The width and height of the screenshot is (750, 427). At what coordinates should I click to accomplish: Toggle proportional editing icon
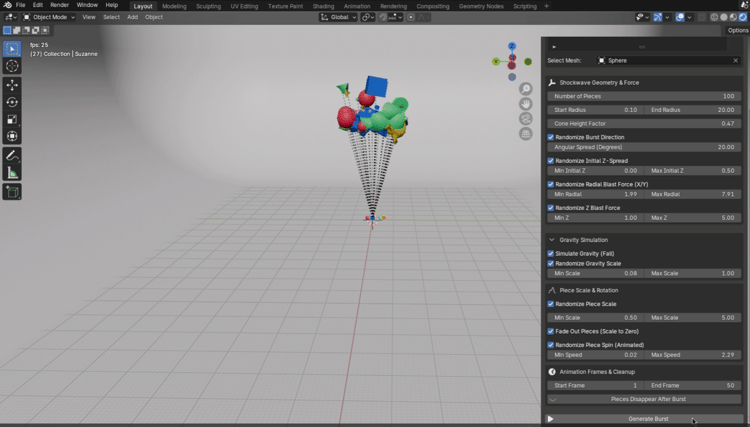click(x=411, y=17)
